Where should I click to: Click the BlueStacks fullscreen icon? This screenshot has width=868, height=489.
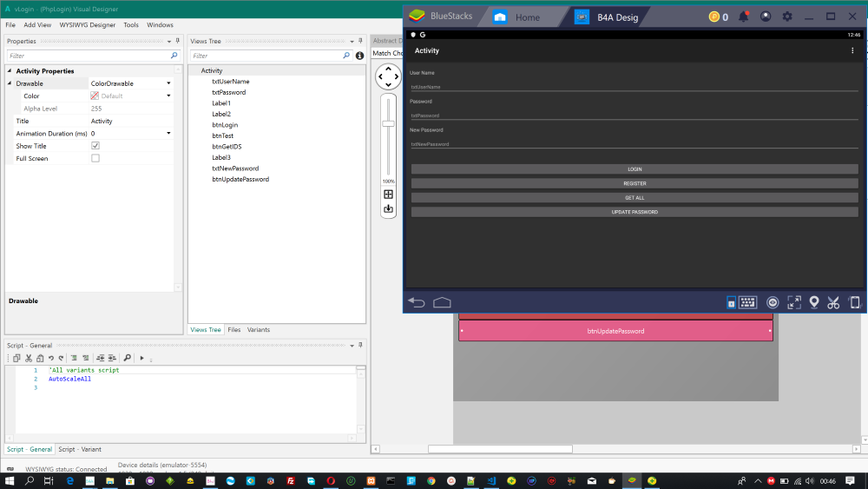794,302
